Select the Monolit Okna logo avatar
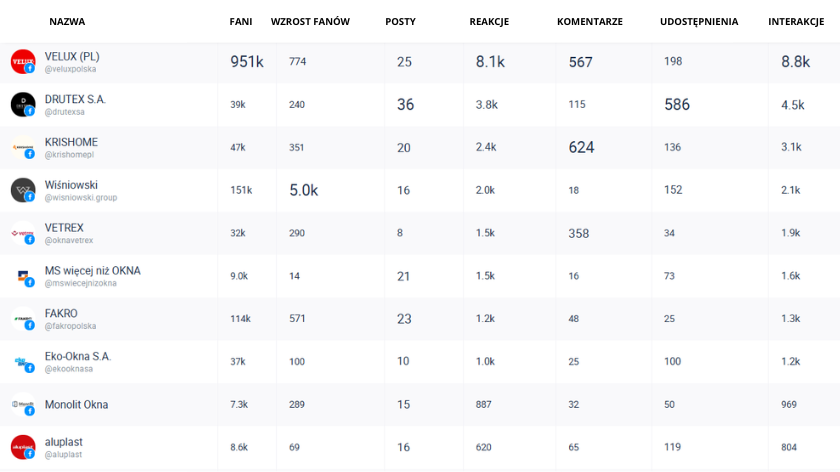 (x=23, y=404)
